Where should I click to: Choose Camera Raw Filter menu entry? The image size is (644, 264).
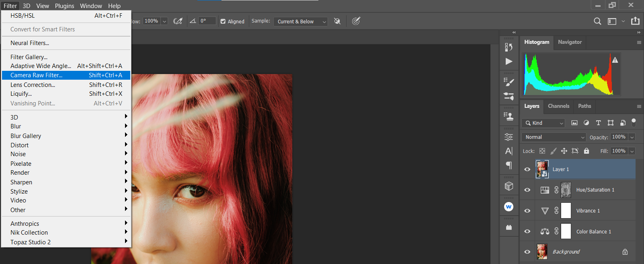66,75
